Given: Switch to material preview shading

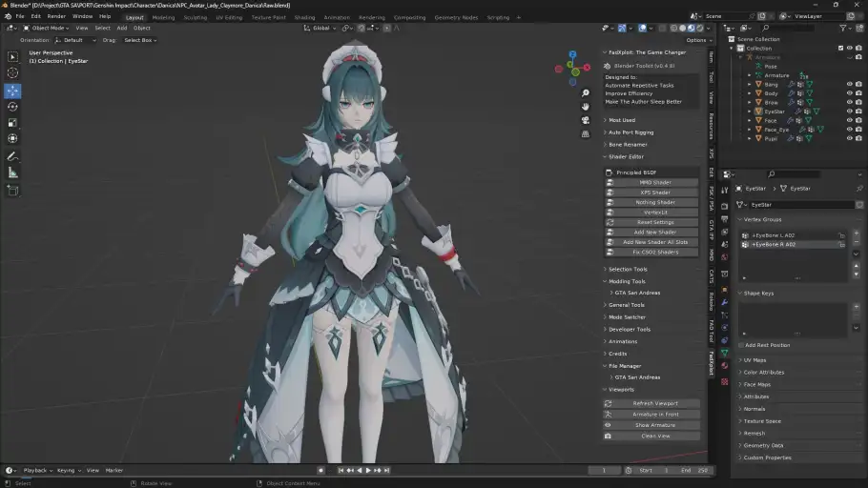Looking at the screenshot, I should tap(692, 29).
